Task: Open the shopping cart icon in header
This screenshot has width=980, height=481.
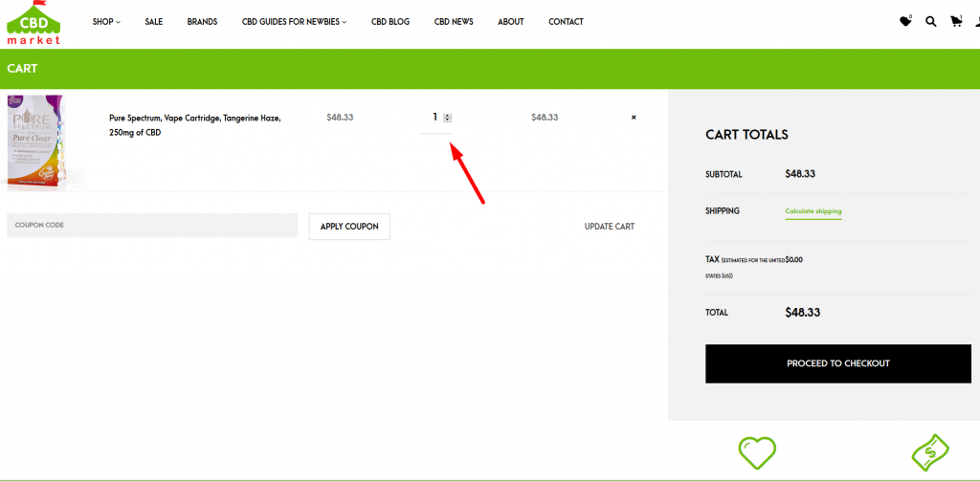Action: coord(956,21)
